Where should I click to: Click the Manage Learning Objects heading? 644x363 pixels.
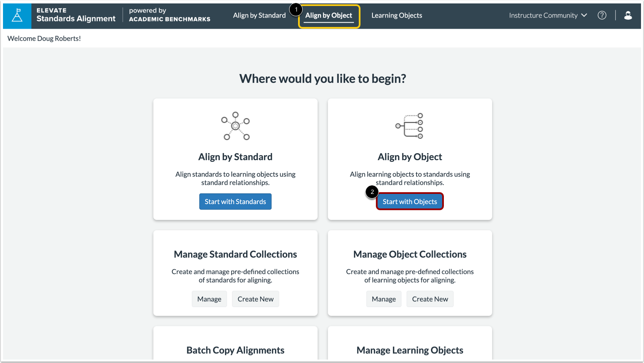coord(410,350)
